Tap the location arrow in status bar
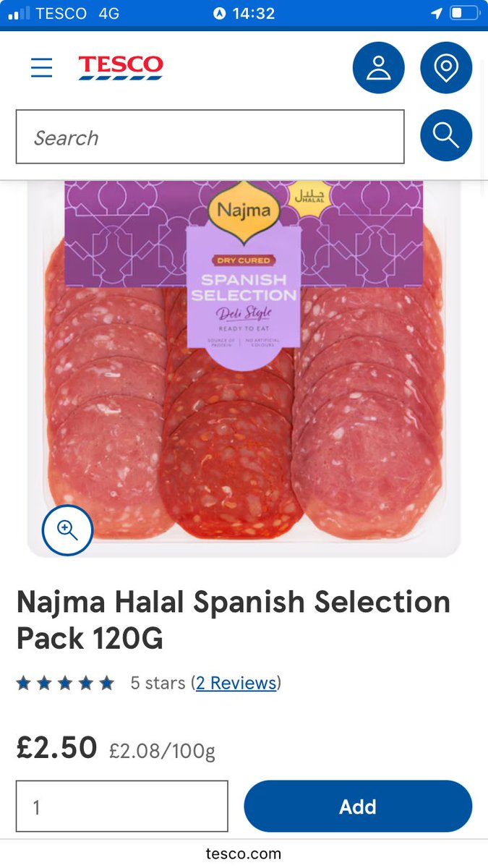This screenshot has width=488, height=868. pos(436,14)
